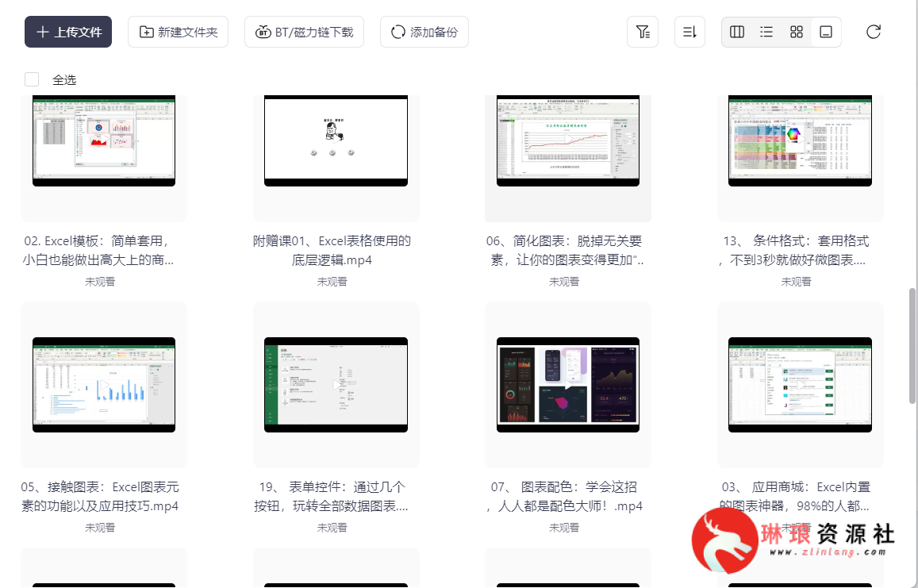Switch to grid view icon
The height and width of the screenshot is (588, 918).
(797, 32)
